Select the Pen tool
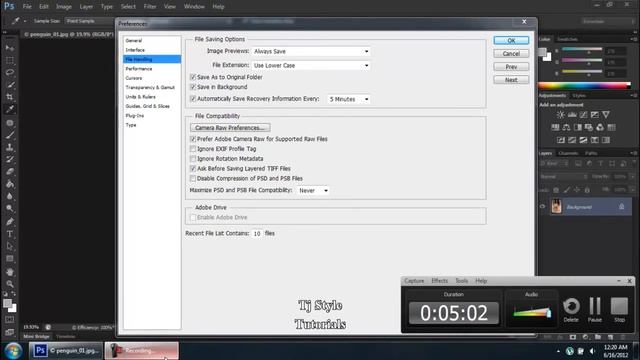The width and height of the screenshot is (640, 360). pyautogui.click(x=10, y=222)
